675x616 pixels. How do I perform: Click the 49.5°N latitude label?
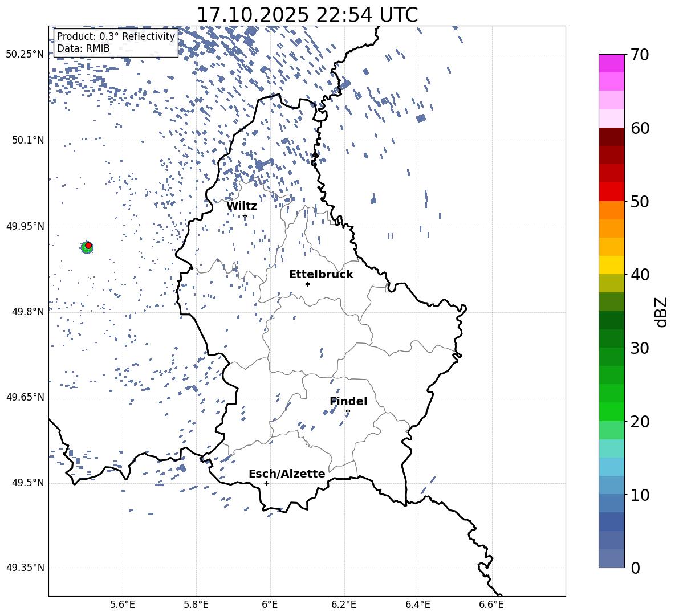click(x=28, y=483)
